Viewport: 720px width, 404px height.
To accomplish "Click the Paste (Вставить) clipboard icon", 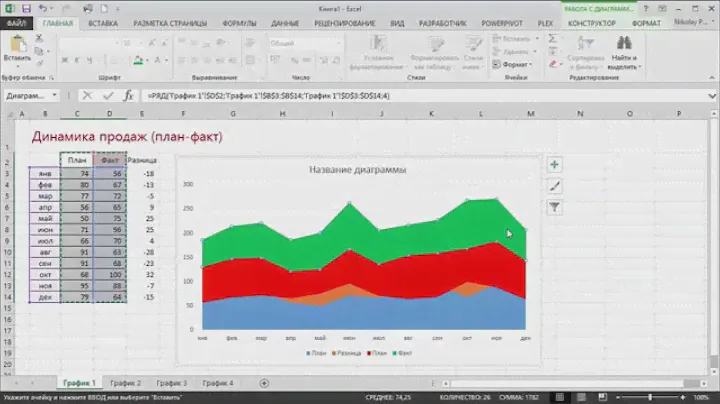I will (x=19, y=48).
